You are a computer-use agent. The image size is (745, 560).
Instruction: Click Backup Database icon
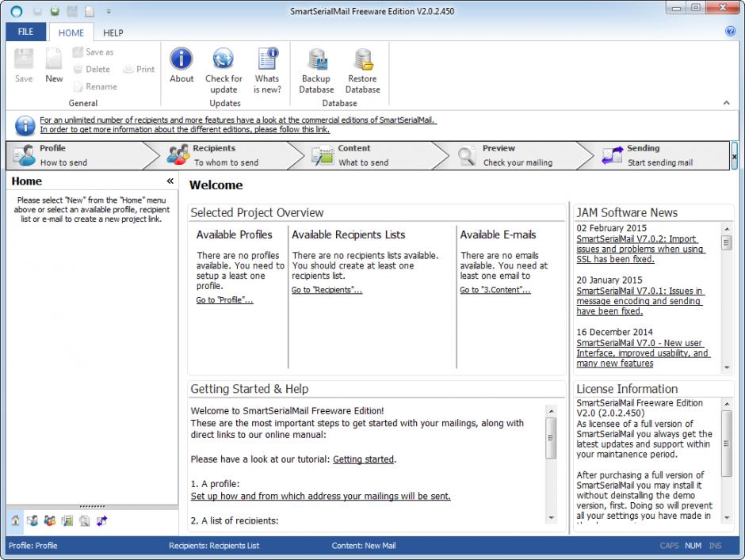[x=316, y=70]
